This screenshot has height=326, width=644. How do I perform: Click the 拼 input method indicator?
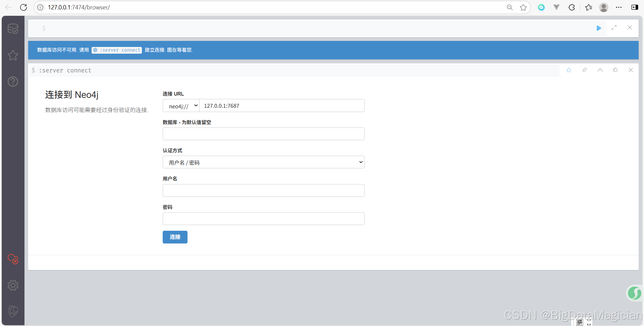click(580, 322)
